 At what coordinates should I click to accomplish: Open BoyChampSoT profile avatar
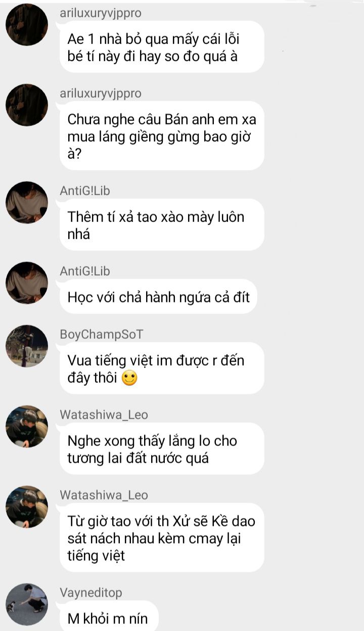tap(27, 346)
